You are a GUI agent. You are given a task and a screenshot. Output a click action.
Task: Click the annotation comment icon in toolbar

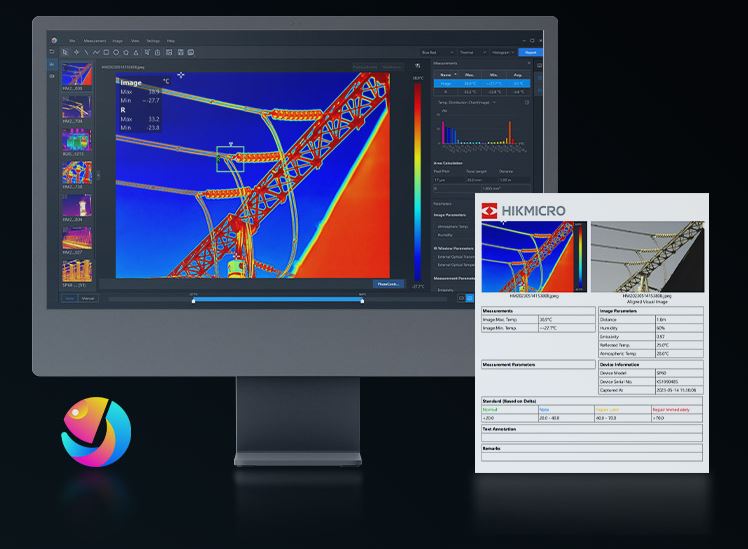pyautogui.click(x=191, y=52)
